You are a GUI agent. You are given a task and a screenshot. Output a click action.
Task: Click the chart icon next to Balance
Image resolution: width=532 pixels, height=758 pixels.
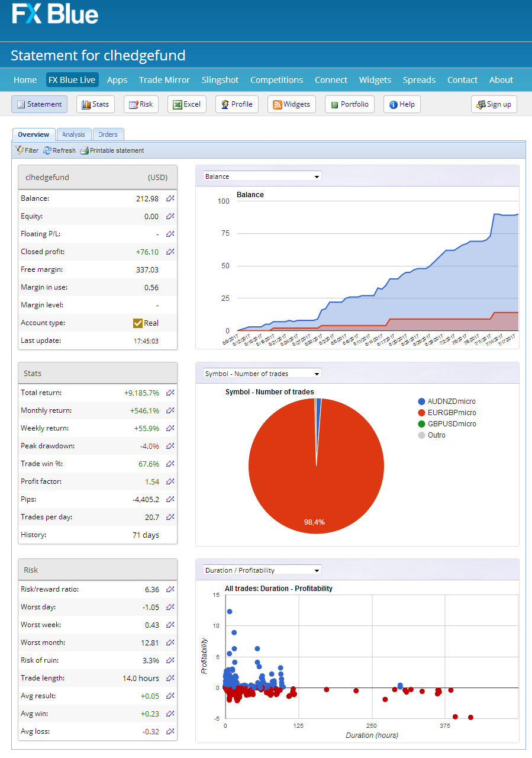170,198
